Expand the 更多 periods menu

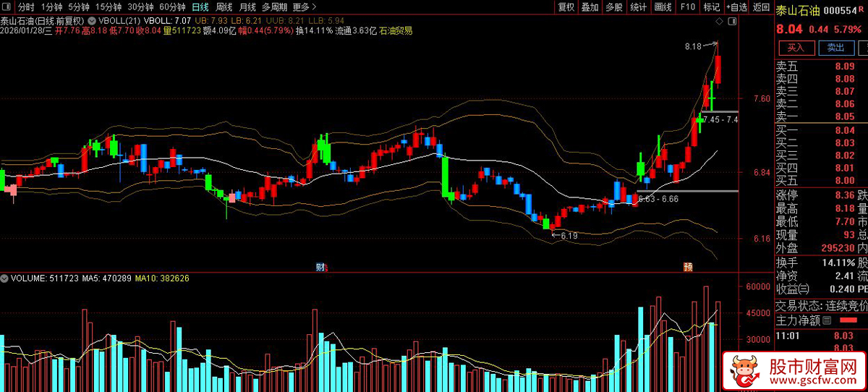(x=305, y=7)
